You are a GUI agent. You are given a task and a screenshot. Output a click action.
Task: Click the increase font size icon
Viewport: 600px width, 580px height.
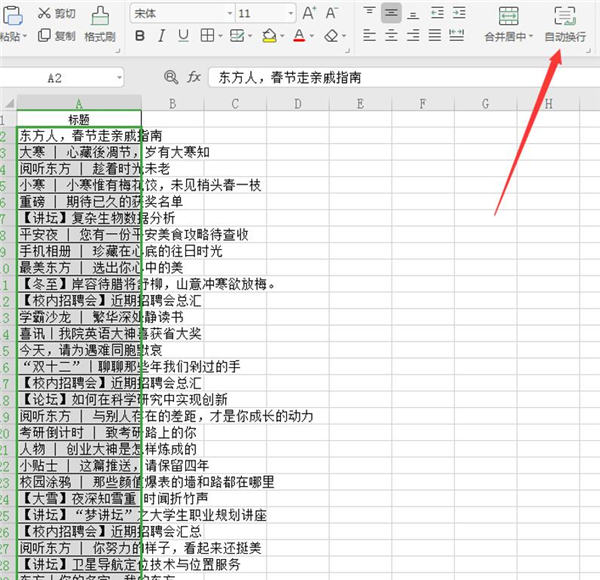309,13
